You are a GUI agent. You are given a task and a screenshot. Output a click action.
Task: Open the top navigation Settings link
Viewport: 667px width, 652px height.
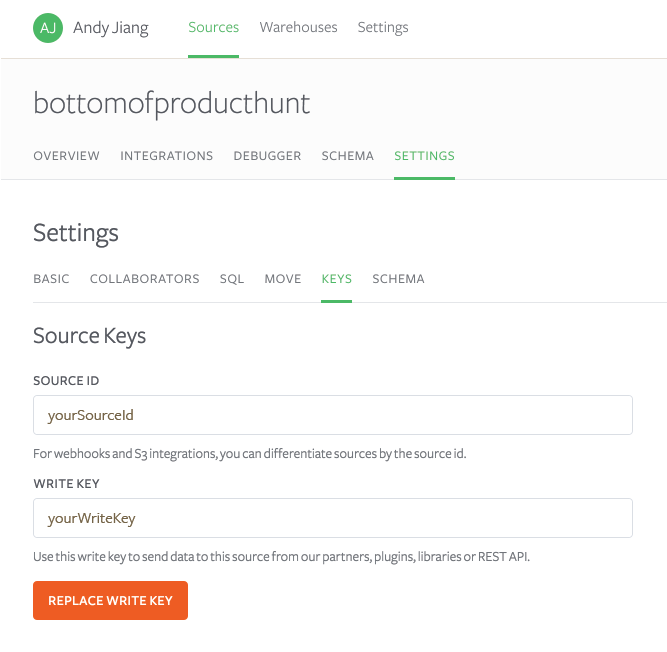(x=383, y=28)
